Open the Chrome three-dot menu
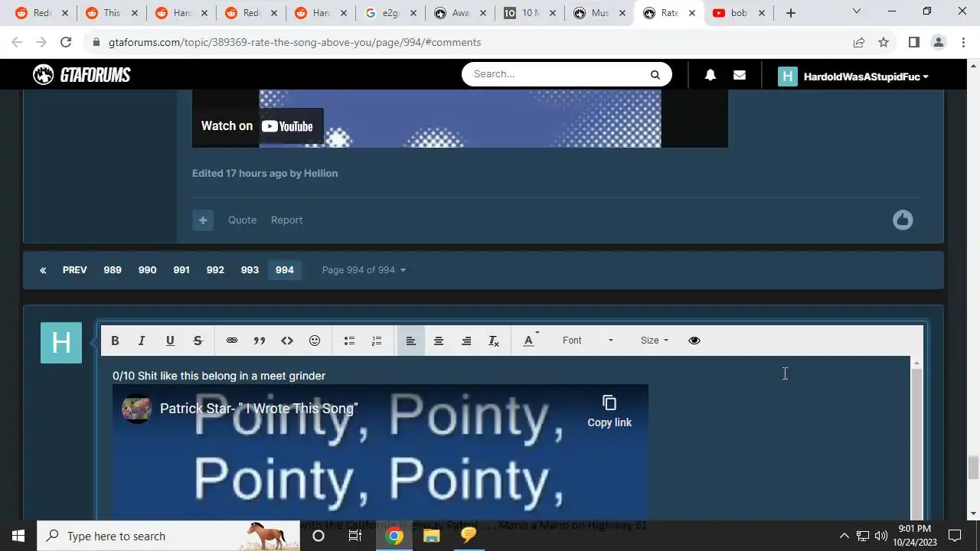The height and width of the screenshot is (551, 980). click(x=962, y=42)
